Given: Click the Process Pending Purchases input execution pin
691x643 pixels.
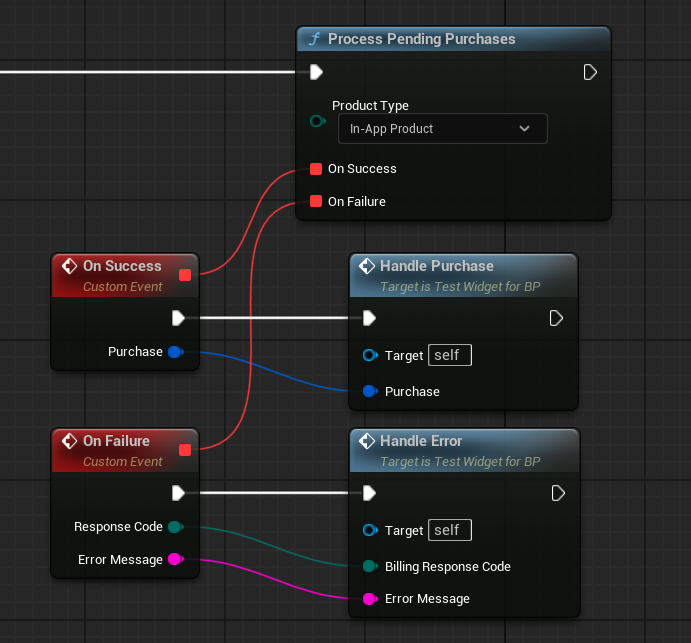Looking at the screenshot, I should coord(316,72).
